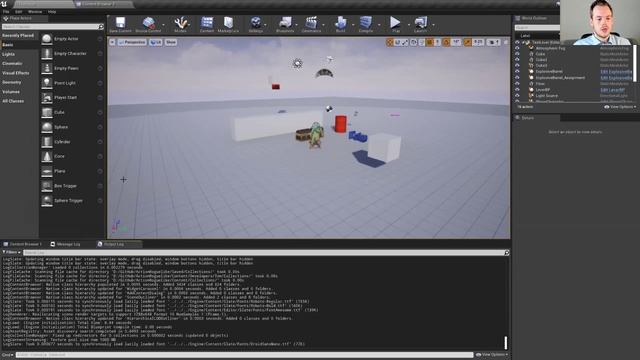640x360 pixels.
Task: Hide ExplosiveBarrel using its eye icon
Action: (517, 71)
